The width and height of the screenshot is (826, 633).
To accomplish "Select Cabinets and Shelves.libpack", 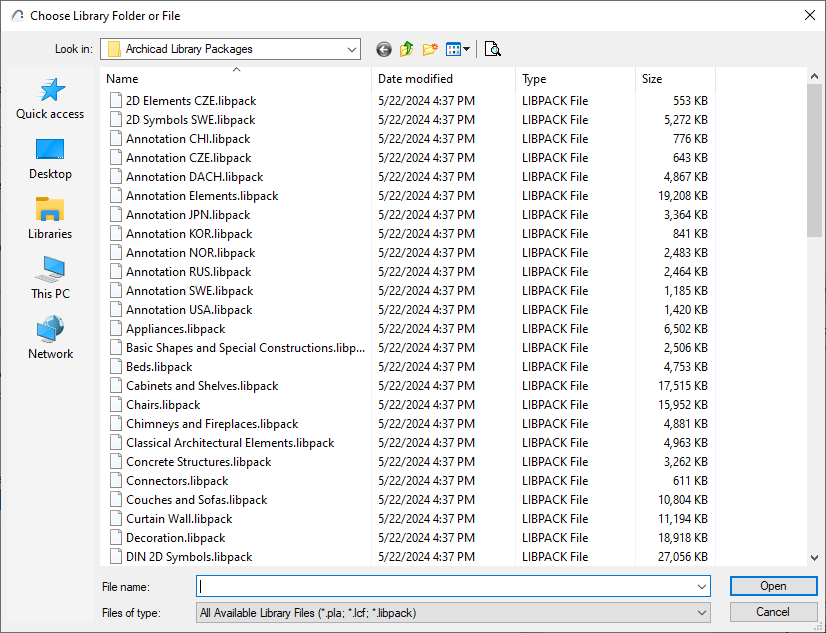I will coord(202,385).
